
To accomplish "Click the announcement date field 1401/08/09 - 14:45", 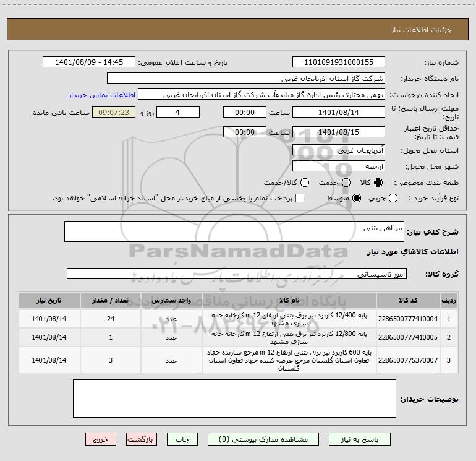I will (x=89, y=62).
